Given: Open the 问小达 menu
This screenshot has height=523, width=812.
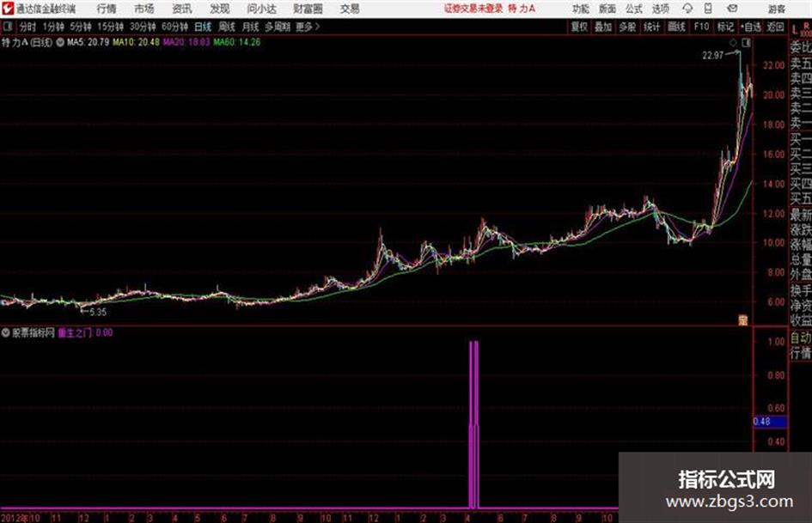Looking at the screenshot, I should tap(261, 9).
